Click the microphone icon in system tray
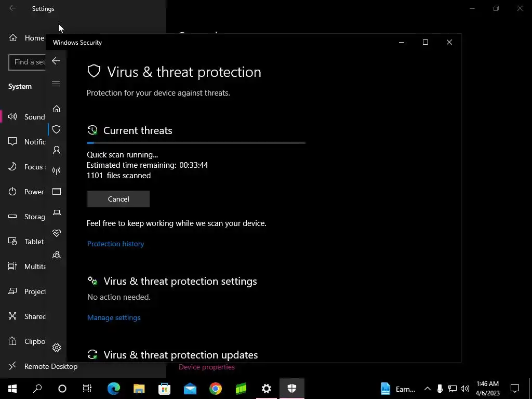This screenshot has width=532, height=399. pyautogui.click(x=440, y=389)
